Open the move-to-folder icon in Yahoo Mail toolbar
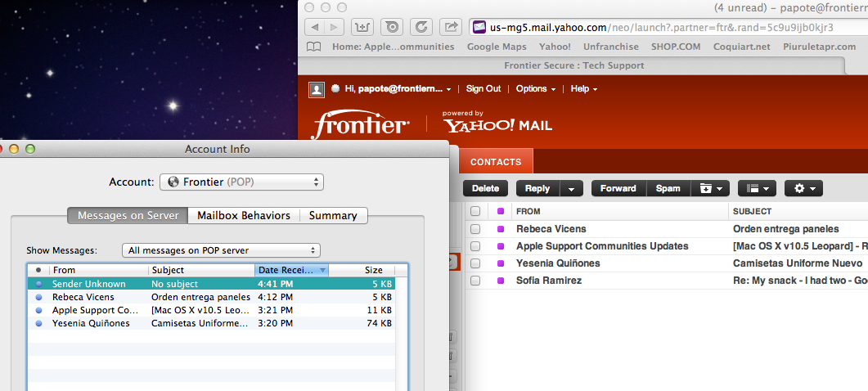Viewport: 868px width, 391px height. [710, 188]
